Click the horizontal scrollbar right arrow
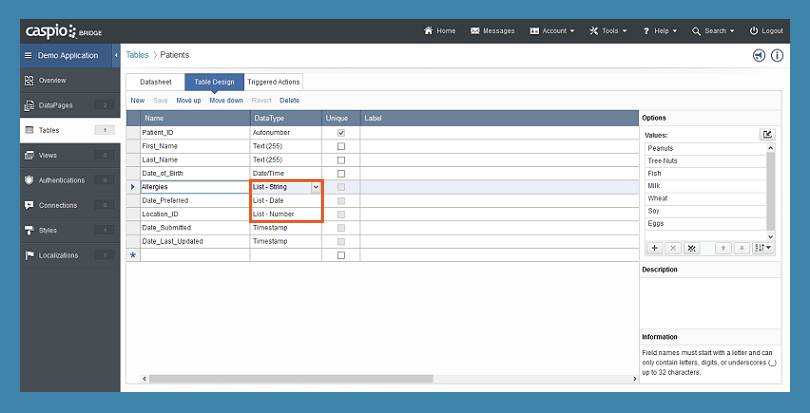 [635, 379]
